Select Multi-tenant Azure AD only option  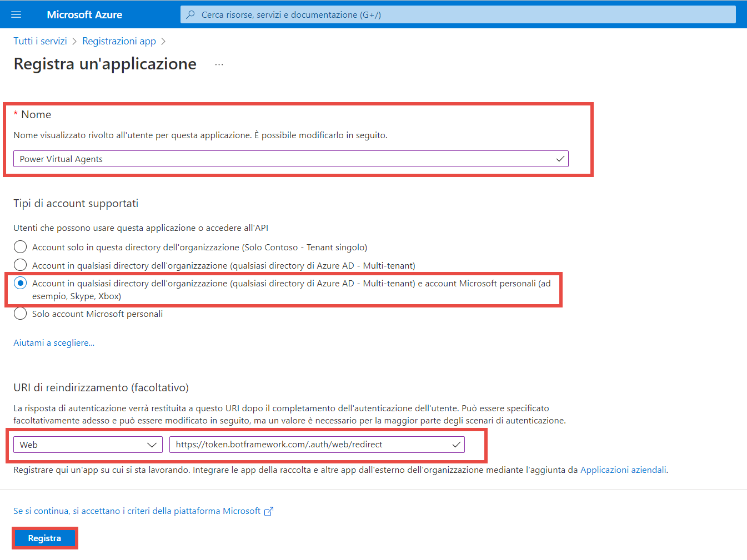tap(21, 265)
